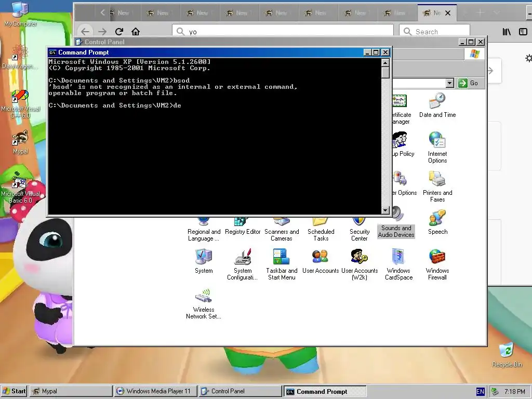Open browser Library icon
532x399 pixels.
tap(507, 32)
